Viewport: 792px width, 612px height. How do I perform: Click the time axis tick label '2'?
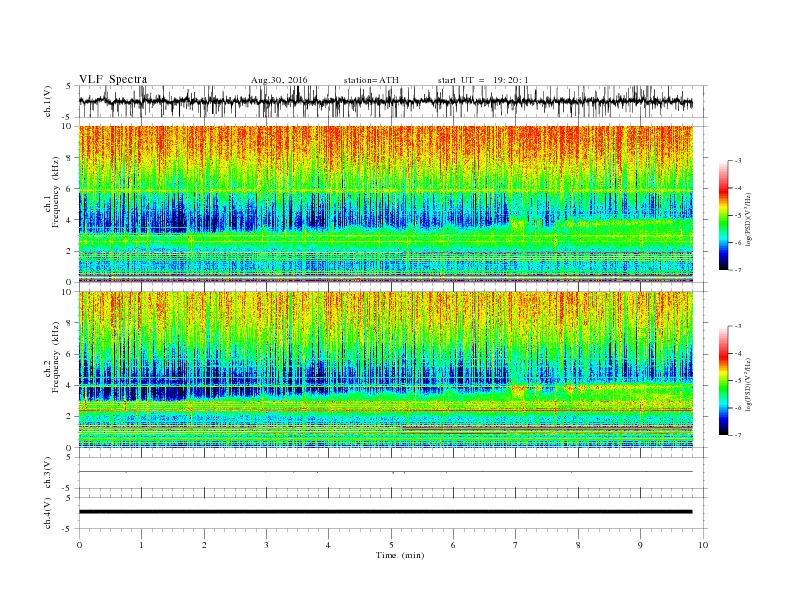(204, 545)
